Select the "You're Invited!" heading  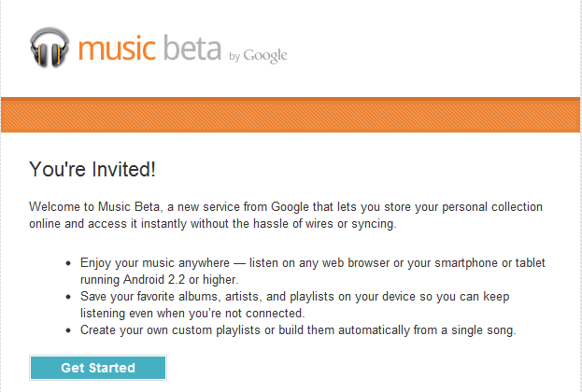pos(92,169)
